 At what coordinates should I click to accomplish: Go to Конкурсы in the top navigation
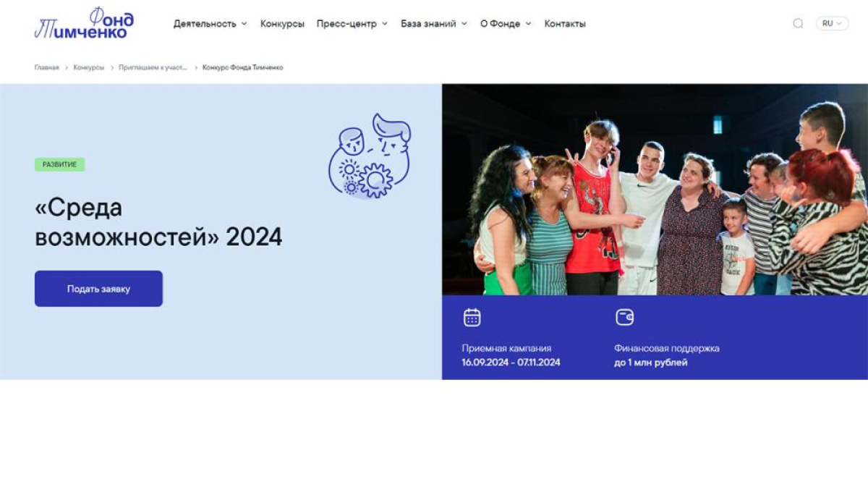click(282, 24)
